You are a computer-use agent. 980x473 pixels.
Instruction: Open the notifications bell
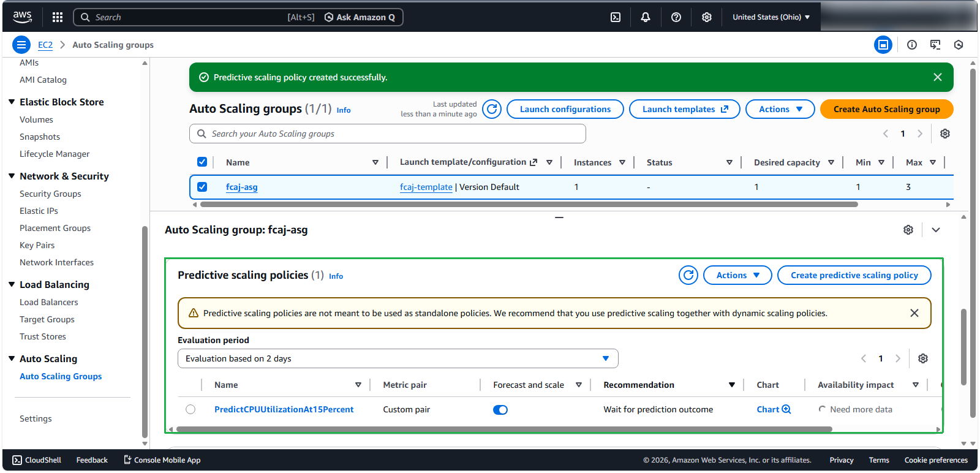[646, 17]
